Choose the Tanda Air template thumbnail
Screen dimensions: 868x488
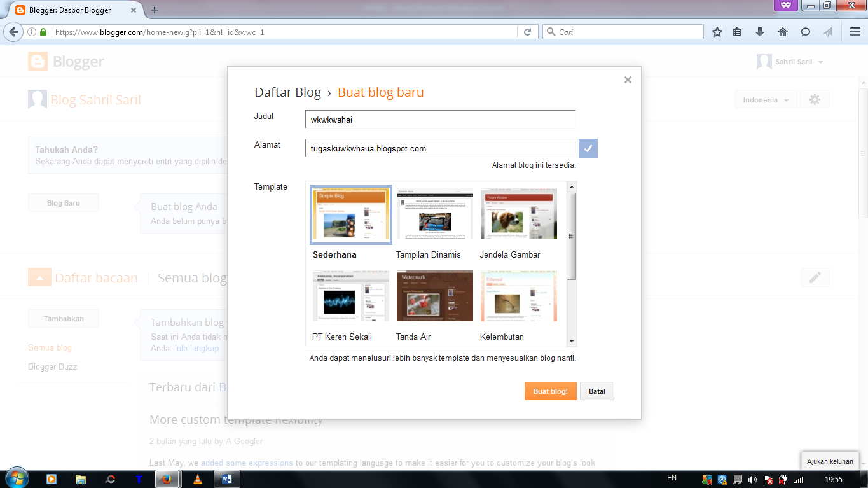coord(435,296)
